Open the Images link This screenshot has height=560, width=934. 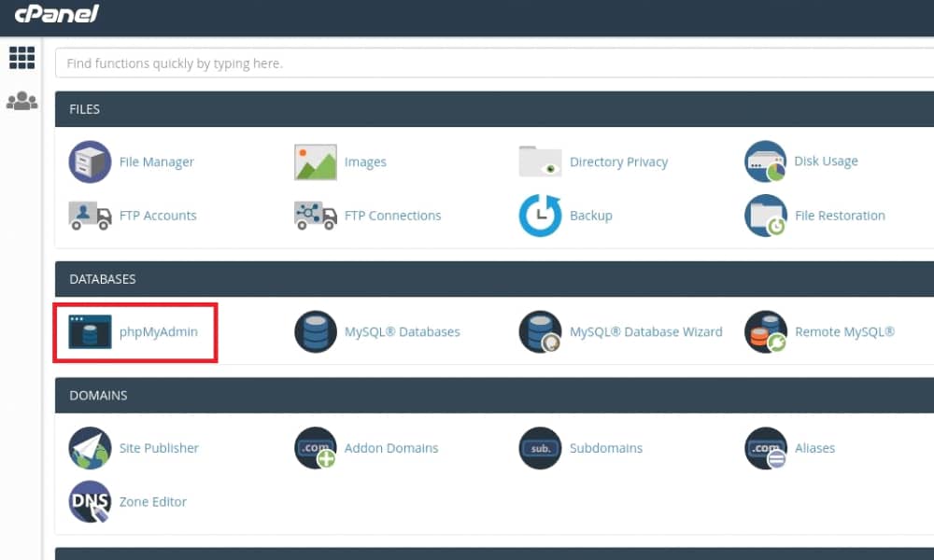point(365,161)
